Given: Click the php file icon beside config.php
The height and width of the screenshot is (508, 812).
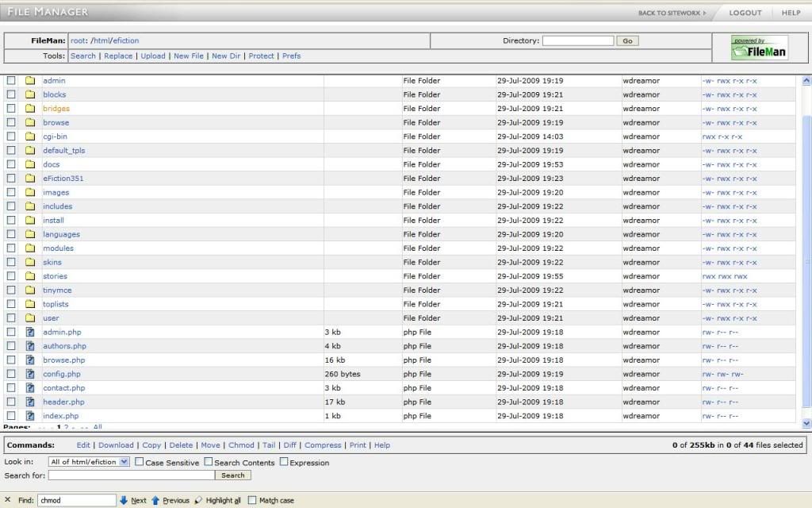Looking at the screenshot, I should (x=30, y=374).
